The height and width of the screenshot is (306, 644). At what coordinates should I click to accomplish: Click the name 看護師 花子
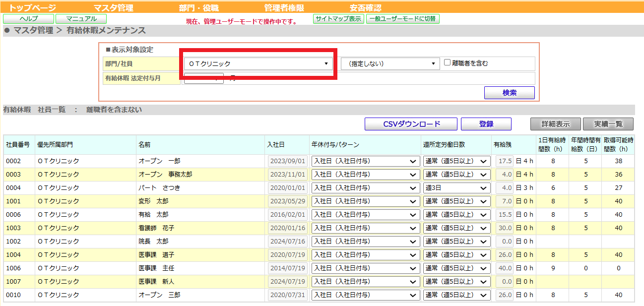[x=156, y=228]
